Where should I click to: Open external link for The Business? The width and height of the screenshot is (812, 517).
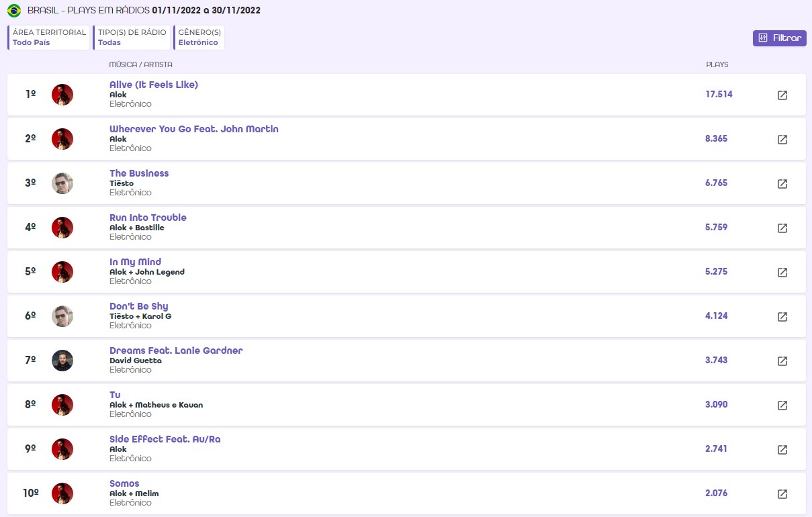[x=782, y=184]
